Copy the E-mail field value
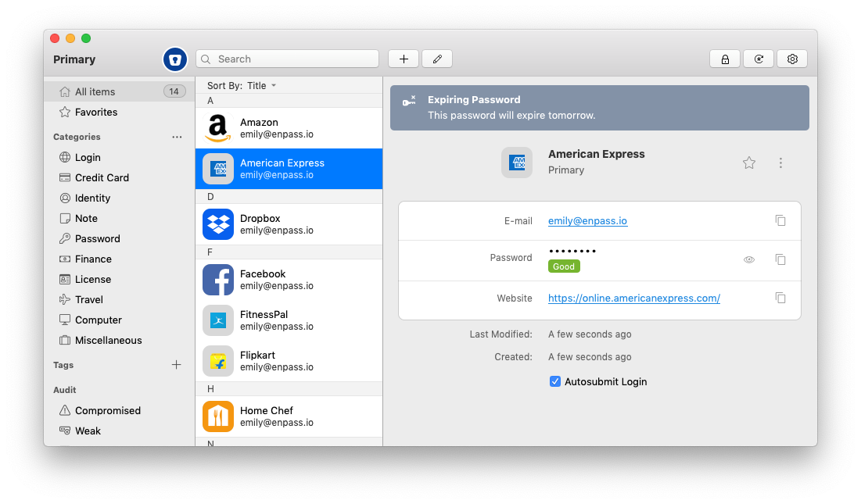The image size is (861, 504). [x=780, y=220]
